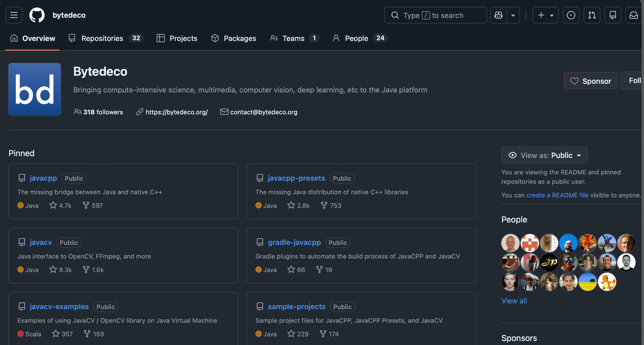The height and width of the screenshot is (345, 644).
Task: Click the Bytedeco organization avatar
Action: [x=34, y=89]
